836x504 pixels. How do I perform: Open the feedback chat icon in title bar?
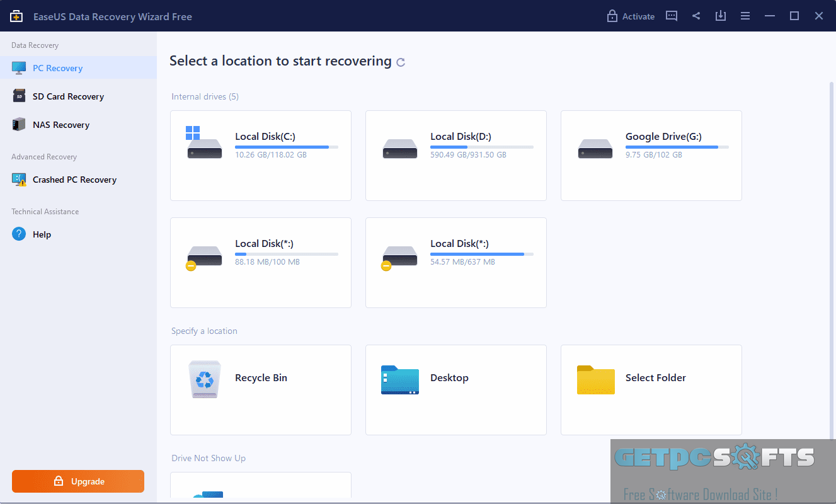pos(672,16)
